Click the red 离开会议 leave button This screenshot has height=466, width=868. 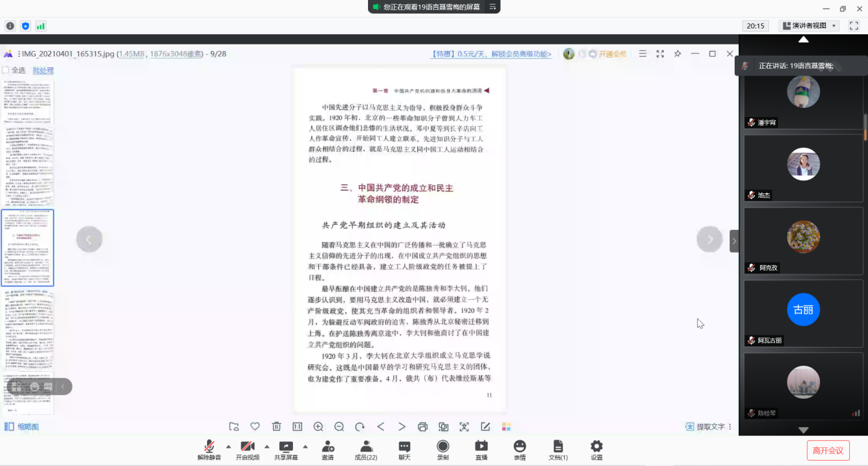(x=828, y=450)
